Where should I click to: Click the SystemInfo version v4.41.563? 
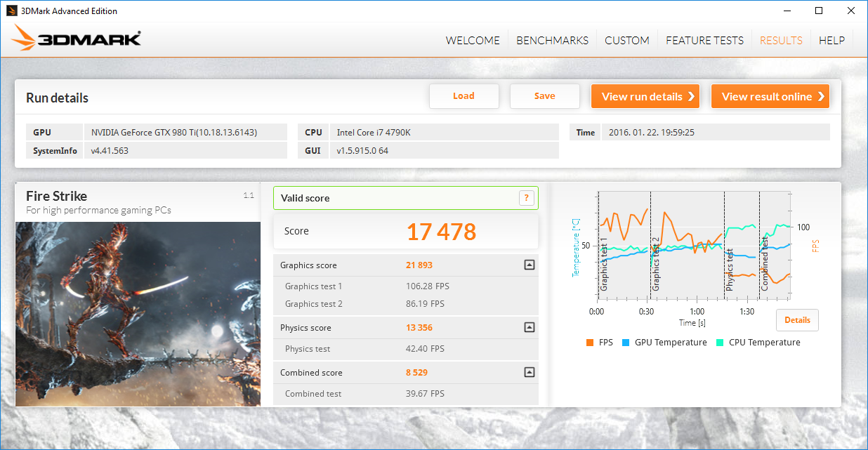pos(110,150)
